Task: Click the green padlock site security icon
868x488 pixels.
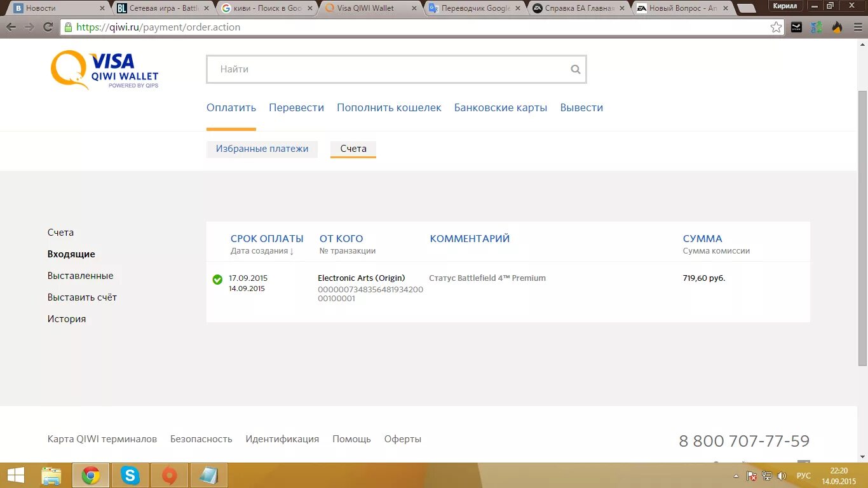Action: [68, 27]
